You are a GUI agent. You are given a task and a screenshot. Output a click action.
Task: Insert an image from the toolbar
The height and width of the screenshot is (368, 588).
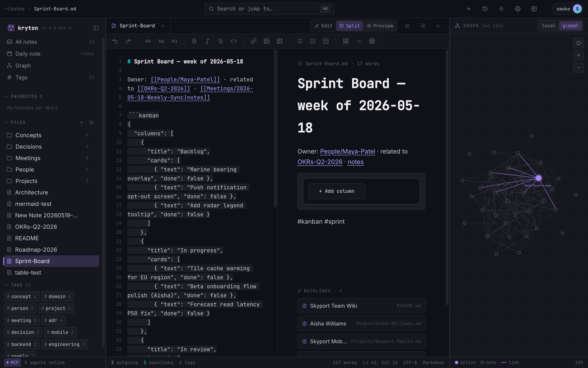(x=267, y=41)
